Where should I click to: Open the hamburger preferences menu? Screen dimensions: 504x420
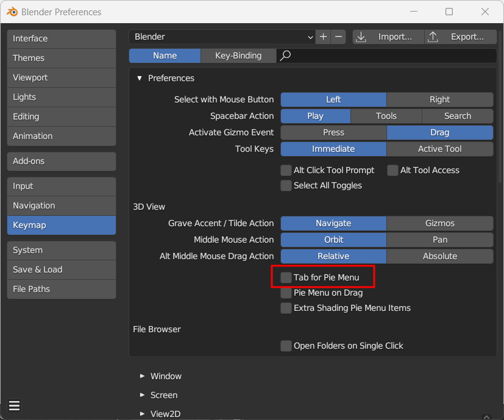click(14, 406)
